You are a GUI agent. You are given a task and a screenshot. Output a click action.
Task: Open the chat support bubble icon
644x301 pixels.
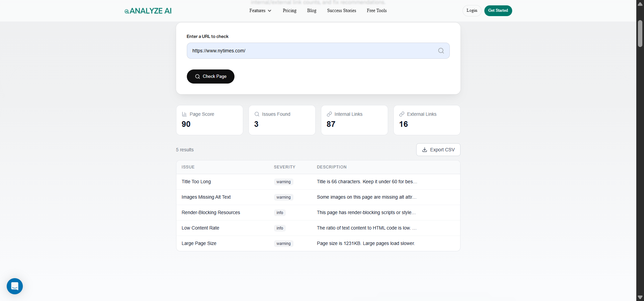pos(15,286)
